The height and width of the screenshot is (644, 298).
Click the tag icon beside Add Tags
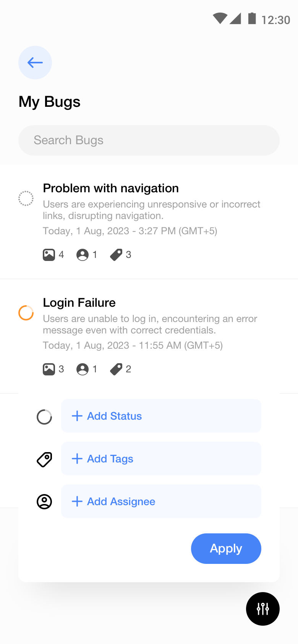pos(44,459)
